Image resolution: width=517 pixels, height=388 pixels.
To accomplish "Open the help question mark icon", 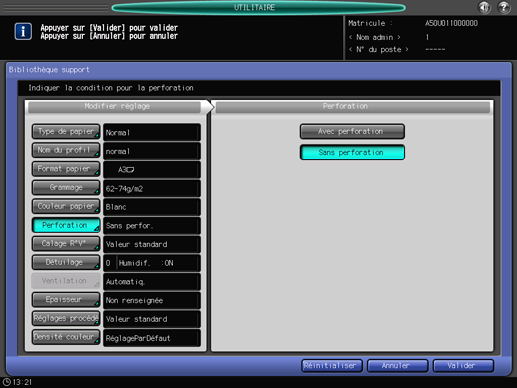I will (x=504, y=7).
